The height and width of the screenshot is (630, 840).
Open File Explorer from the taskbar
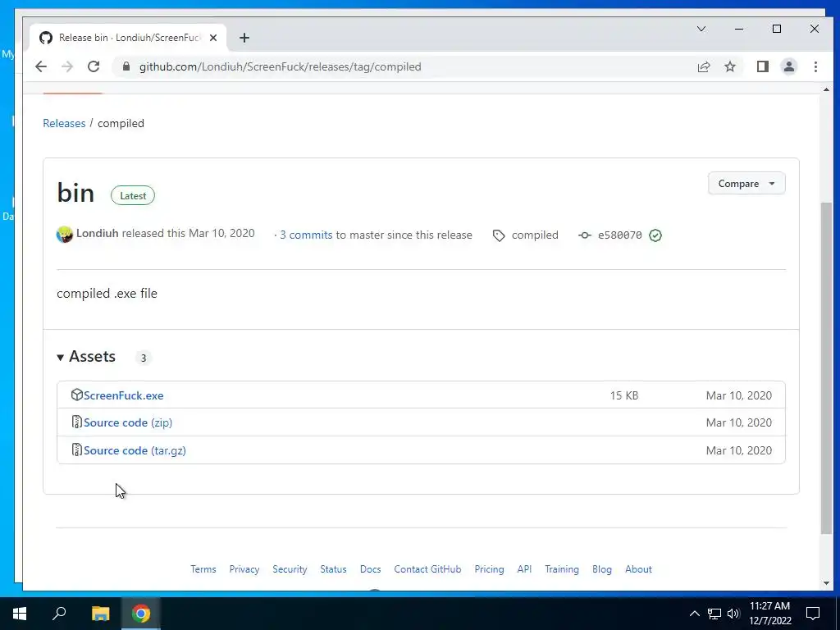pos(100,614)
